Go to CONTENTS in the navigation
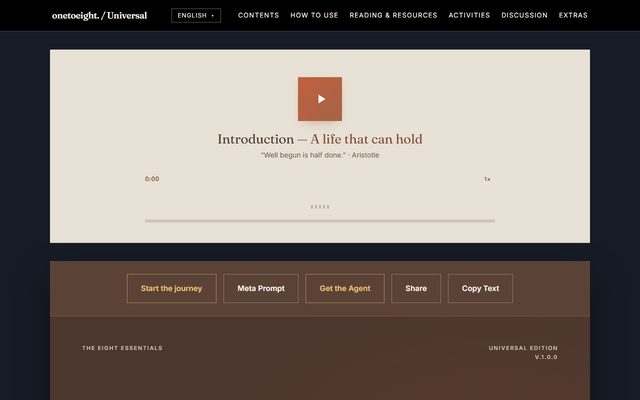 click(258, 15)
